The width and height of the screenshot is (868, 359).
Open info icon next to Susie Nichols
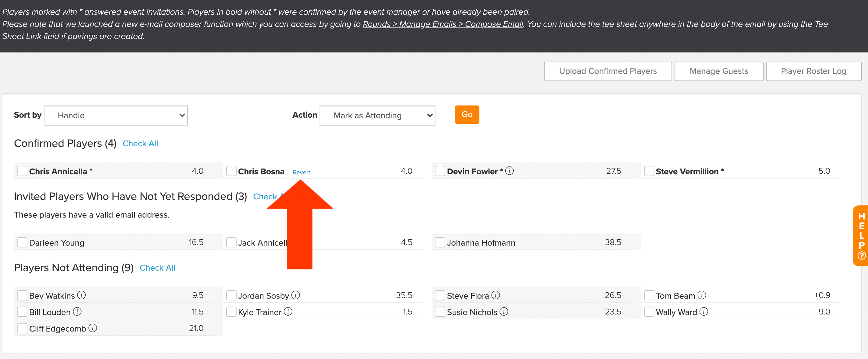point(504,312)
